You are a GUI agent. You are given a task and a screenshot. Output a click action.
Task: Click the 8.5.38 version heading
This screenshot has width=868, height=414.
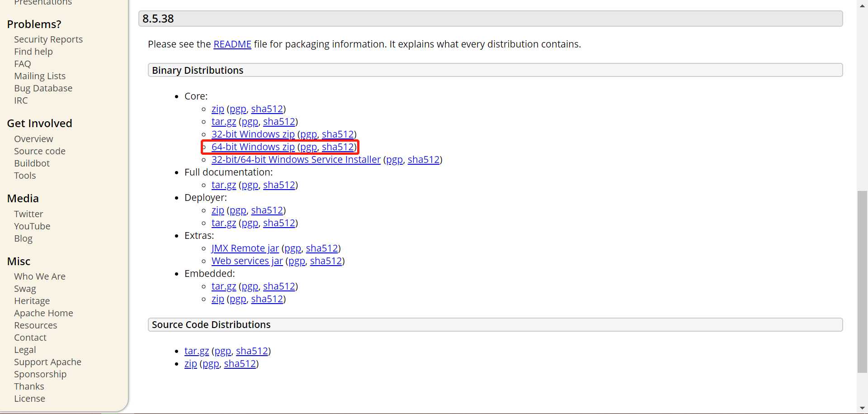tap(491, 19)
